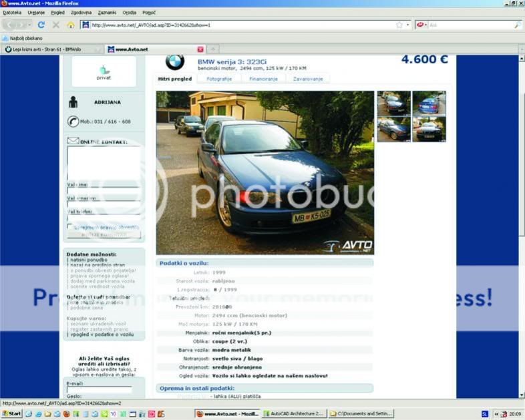Screen dimensions: 525x420
Task: Open the Zgodovina menu
Action: click(81, 13)
